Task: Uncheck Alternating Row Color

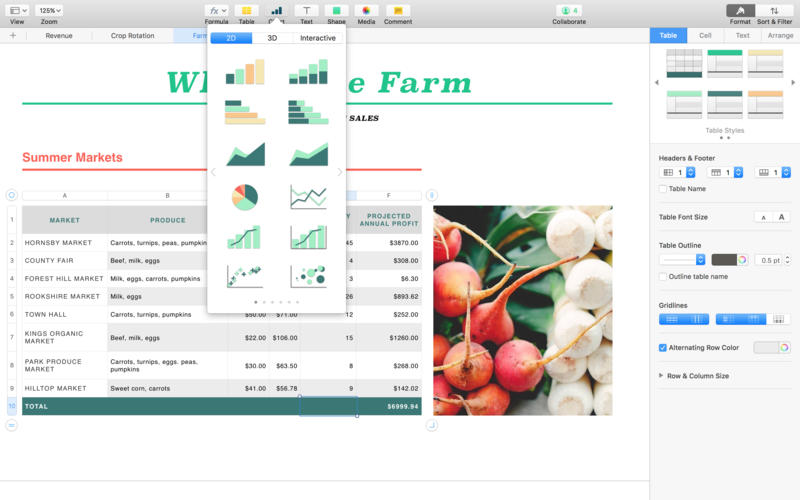Action: click(x=663, y=347)
